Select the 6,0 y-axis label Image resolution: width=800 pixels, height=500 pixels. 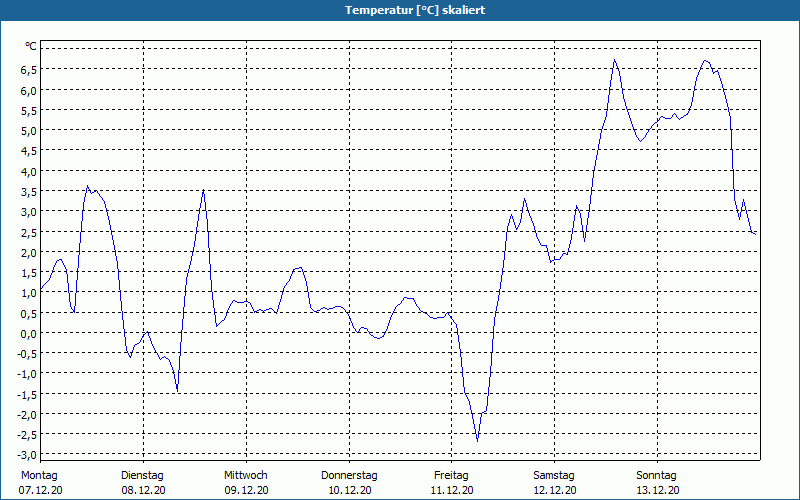tap(29, 91)
